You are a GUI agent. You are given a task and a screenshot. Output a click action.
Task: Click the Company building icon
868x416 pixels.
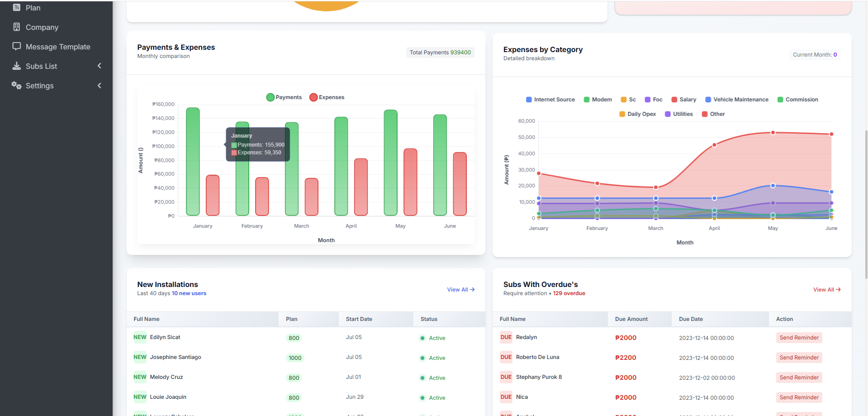[x=17, y=27]
